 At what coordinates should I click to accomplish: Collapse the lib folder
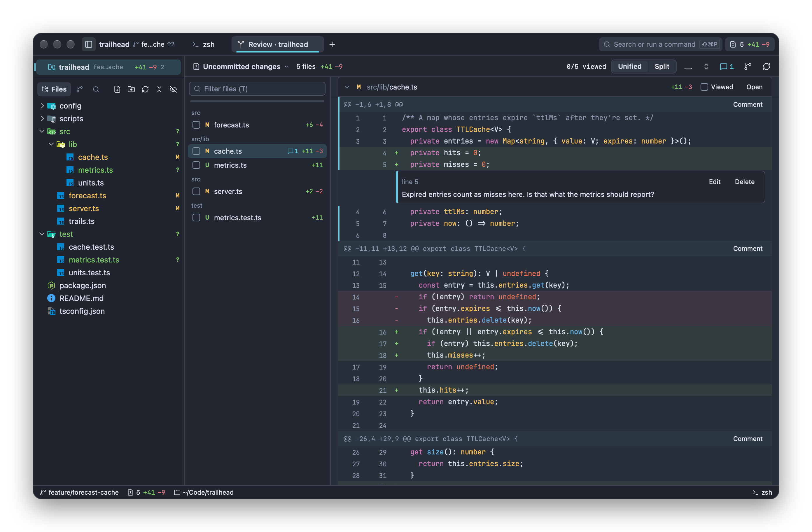tap(51, 144)
